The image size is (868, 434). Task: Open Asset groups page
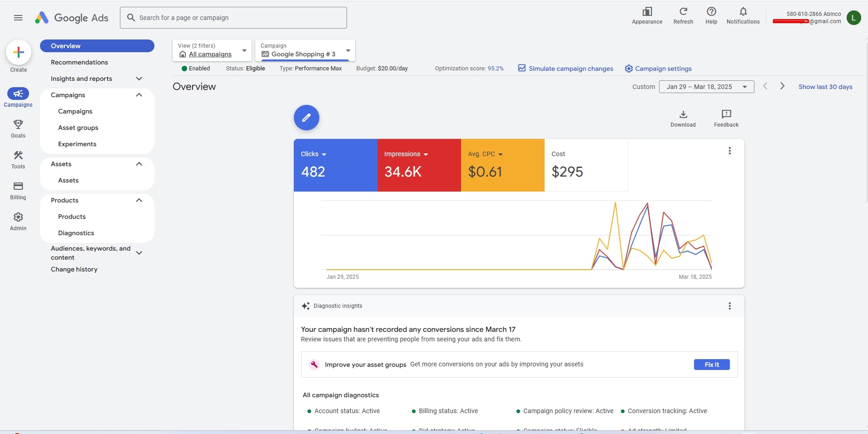pyautogui.click(x=78, y=128)
